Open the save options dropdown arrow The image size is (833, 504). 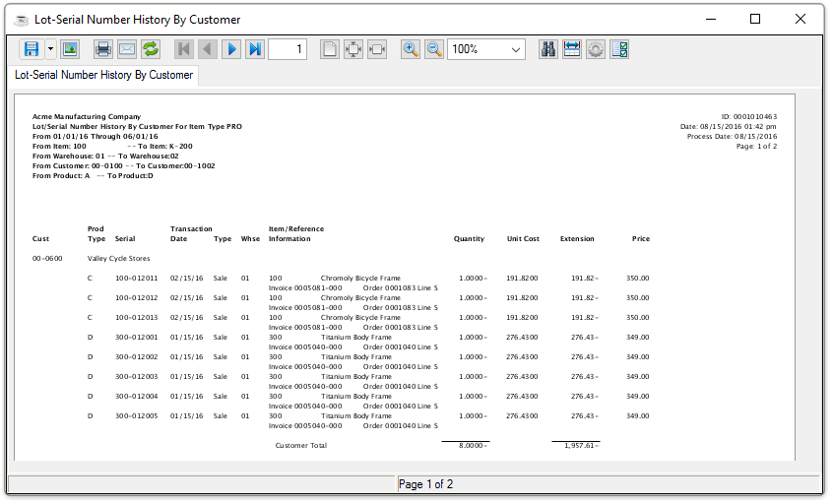click(x=50, y=49)
